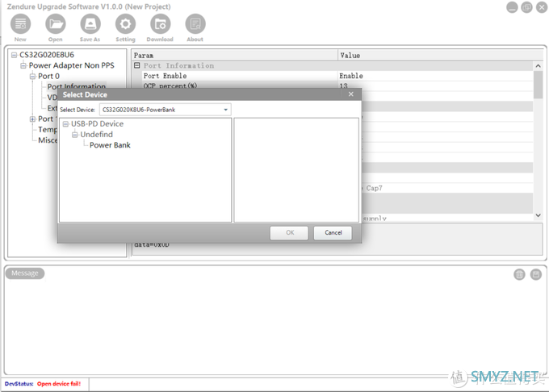Collapse the Undefind tree node
This screenshot has height=392, width=549.
pyautogui.click(x=74, y=135)
